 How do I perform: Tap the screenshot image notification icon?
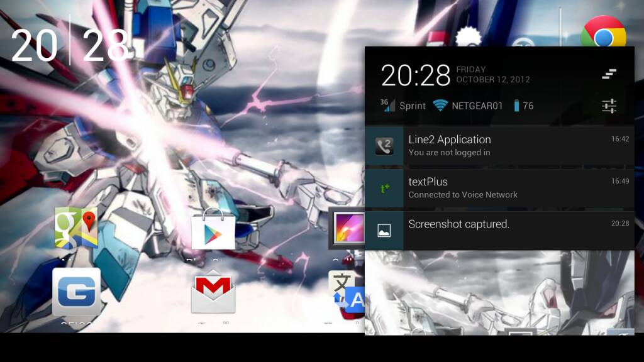[384, 231]
